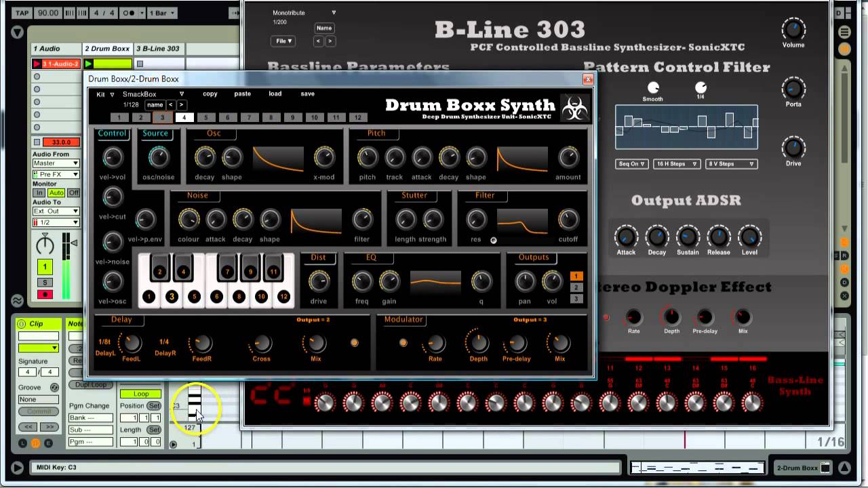Toggle the Delay on/off LED
Viewport: 868px width, 488px height.
pos(354,343)
